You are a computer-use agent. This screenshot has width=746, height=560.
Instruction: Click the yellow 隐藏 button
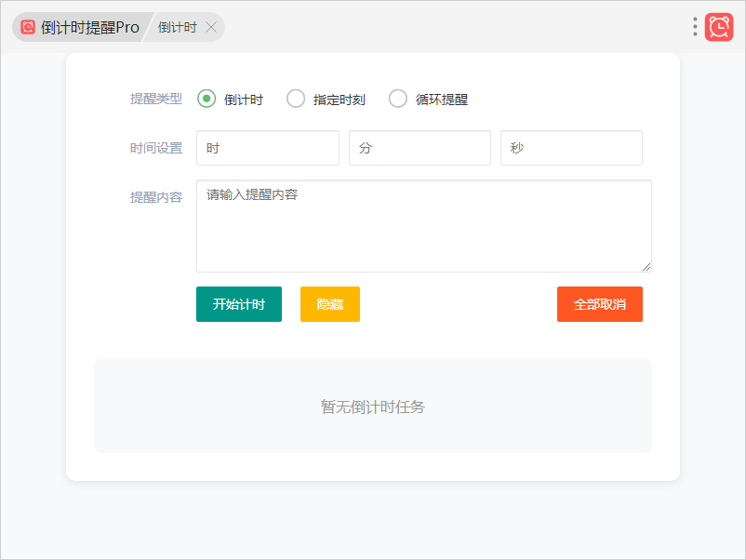coord(330,304)
